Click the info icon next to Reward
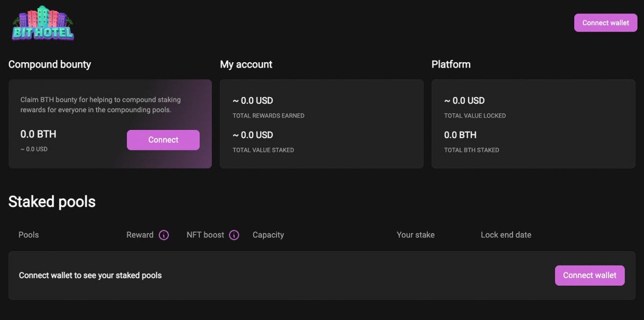The height and width of the screenshot is (320, 644). [164, 235]
